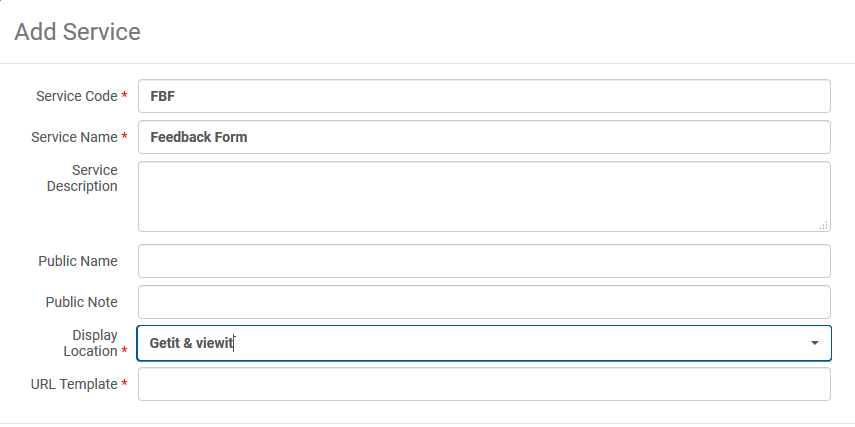
Task: Click the Service Description resize handle
Action: (824, 226)
